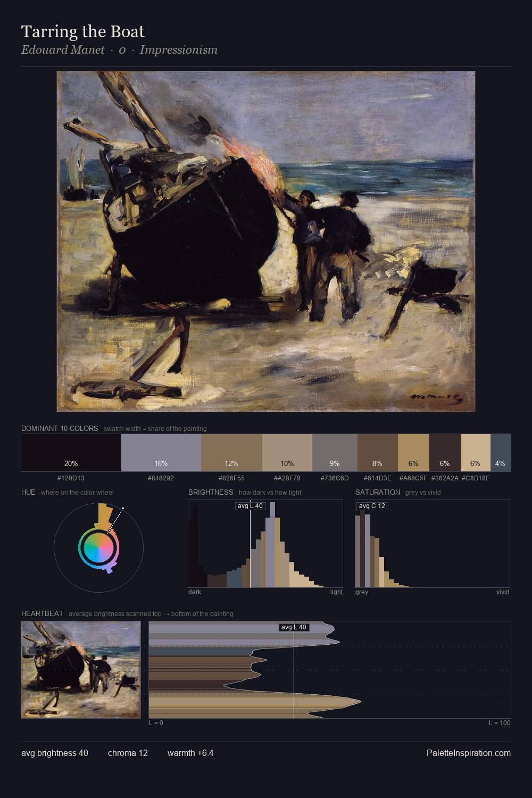Viewport: 532px width, 798px height.
Task: Click the title Tarring the Boat
Action: tap(83, 32)
